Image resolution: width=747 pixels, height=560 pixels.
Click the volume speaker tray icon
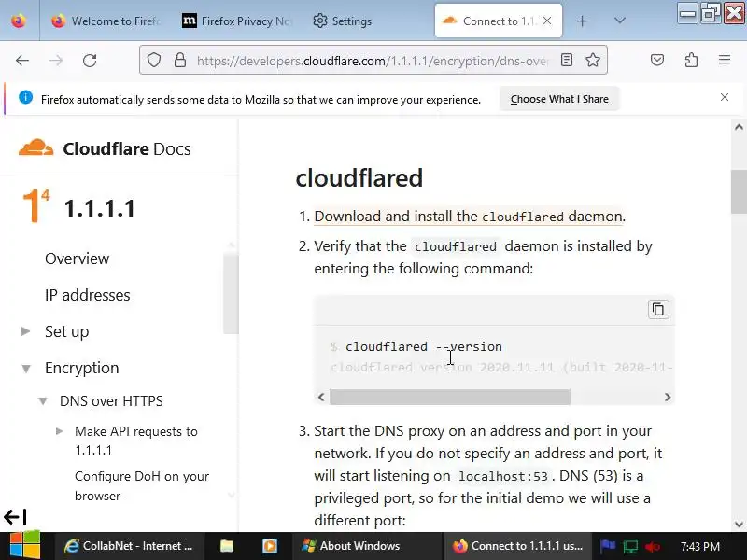pyautogui.click(x=652, y=547)
